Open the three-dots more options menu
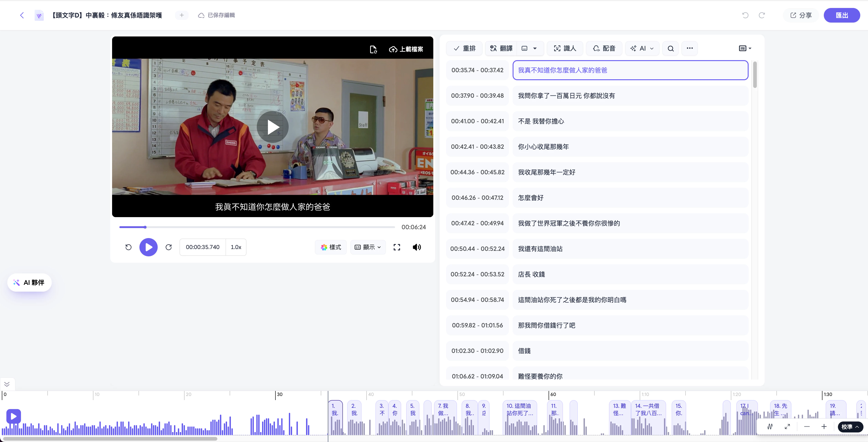The image size is (868, 442). 690,49
